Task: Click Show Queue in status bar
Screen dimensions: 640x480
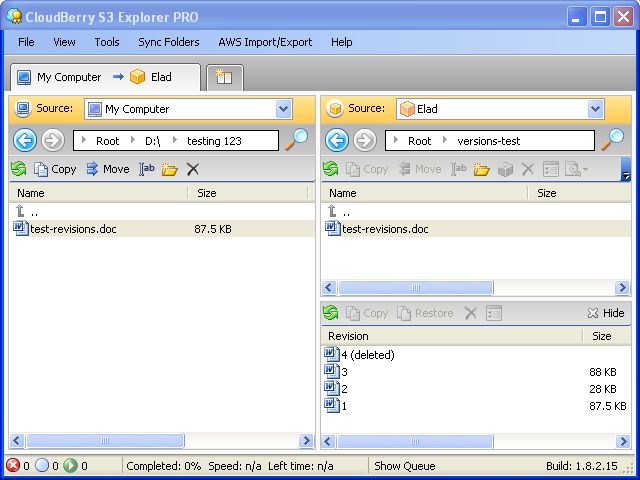Action: coord(404,466)
